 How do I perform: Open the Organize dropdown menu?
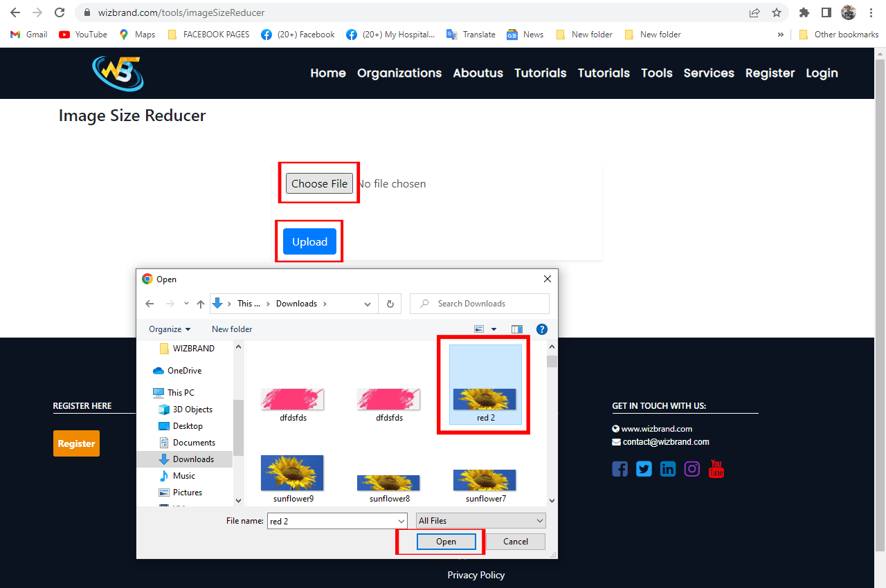[168, 329]
